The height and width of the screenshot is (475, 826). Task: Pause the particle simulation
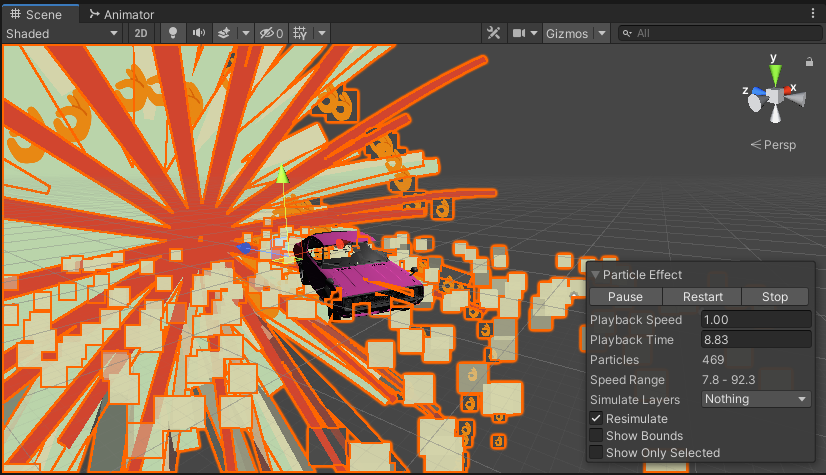point(625,296)
